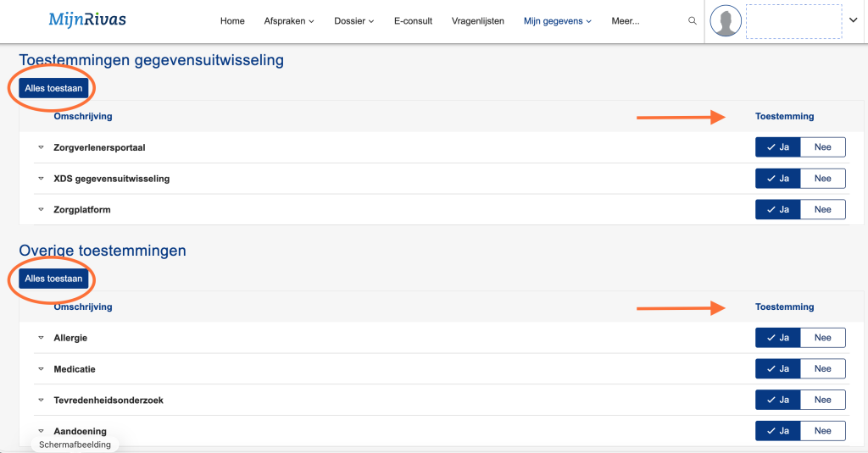The width and height of the screenshot is (868, 453).
Task: Click the search magnifier icon
Action: point(693,21)
